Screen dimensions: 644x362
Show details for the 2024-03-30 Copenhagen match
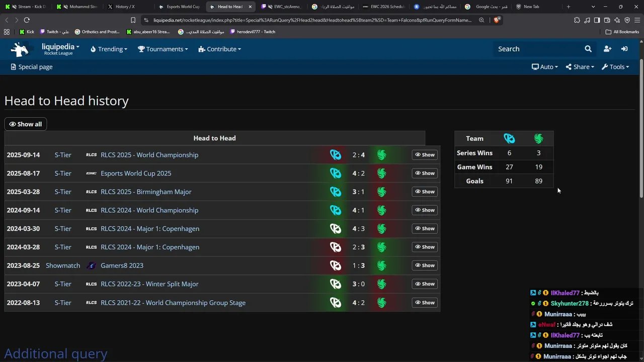[x=425, y=229]
